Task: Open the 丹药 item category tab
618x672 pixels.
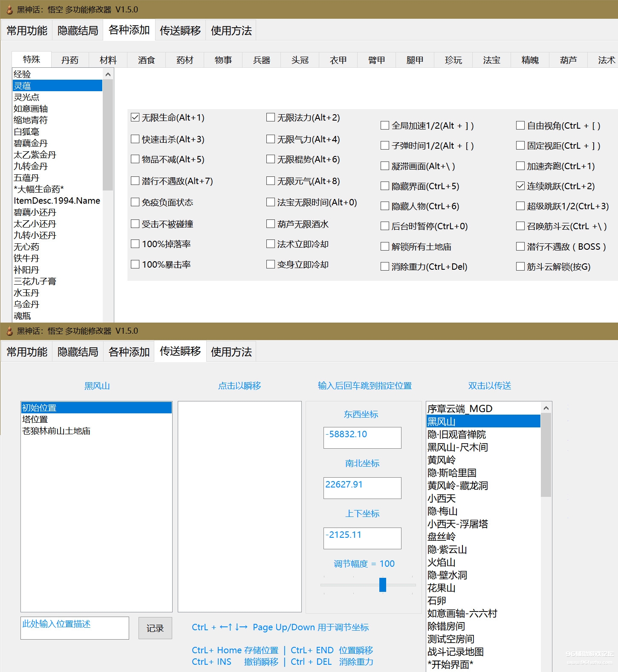Action: 70,60
